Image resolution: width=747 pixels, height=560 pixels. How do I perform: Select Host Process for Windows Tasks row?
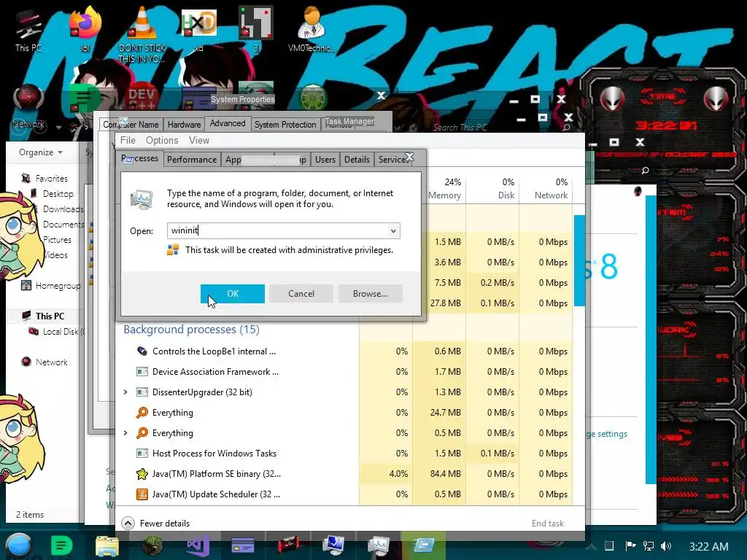pos(344,454)
